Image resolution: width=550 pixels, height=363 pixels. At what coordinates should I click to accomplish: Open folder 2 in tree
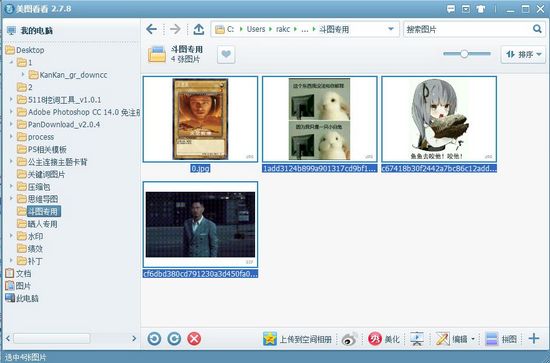[x=25, y=87]
